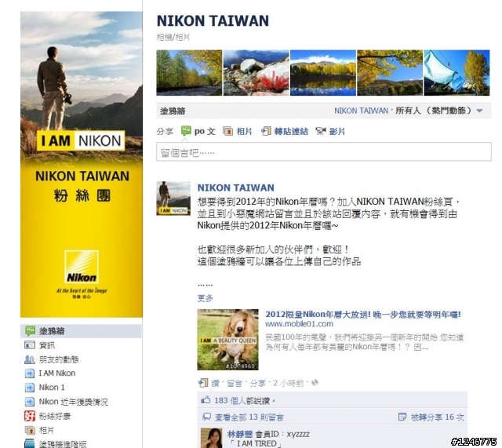Open Nikon 近年獲獎情況 sidebar tab
502x448 pixels.
pos(73,402)
